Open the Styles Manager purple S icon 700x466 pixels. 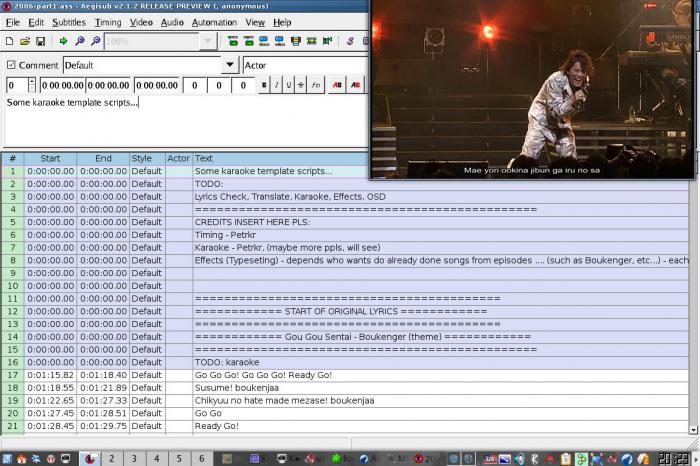[x=350, y=42]
